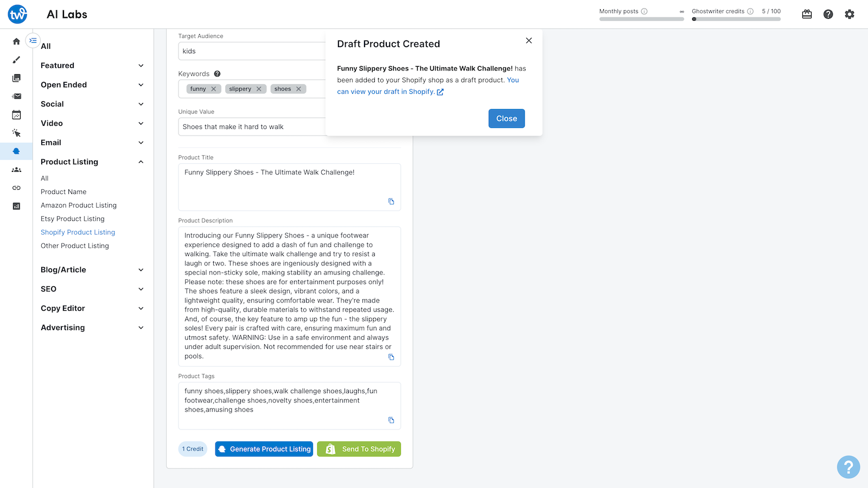Click the help question mark in header

(x=828, y=14)
